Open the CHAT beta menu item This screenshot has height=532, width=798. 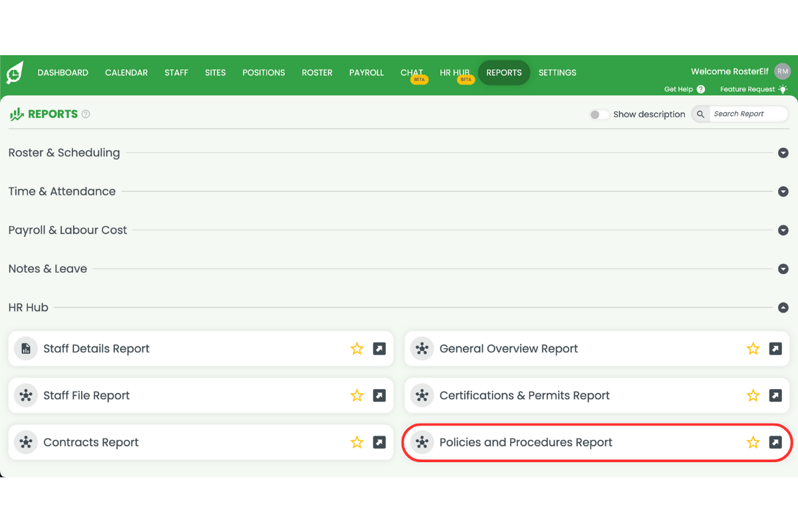(412, 72)
